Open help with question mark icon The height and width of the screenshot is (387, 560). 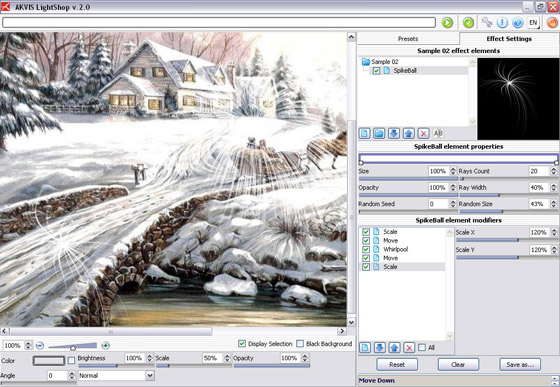518,22
